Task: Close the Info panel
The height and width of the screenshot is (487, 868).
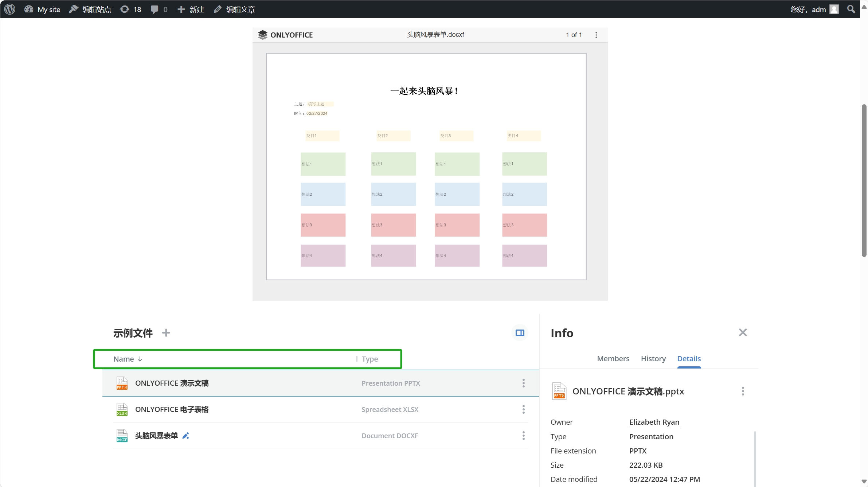Action: point(743,332)
